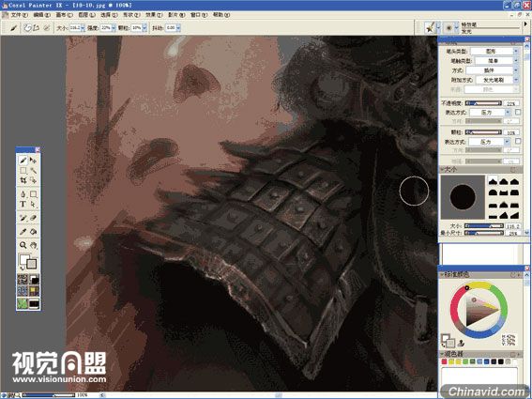Select the Rectangular Shape tool
The height and width of the screenshot is (399, 532).
pyautogui.click(x=33, y=194)
